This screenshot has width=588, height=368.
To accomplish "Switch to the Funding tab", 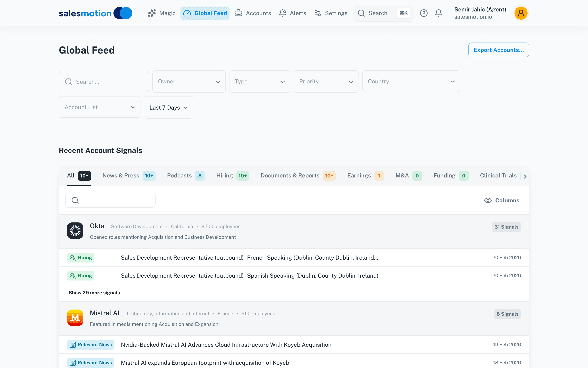I will 451,176.
